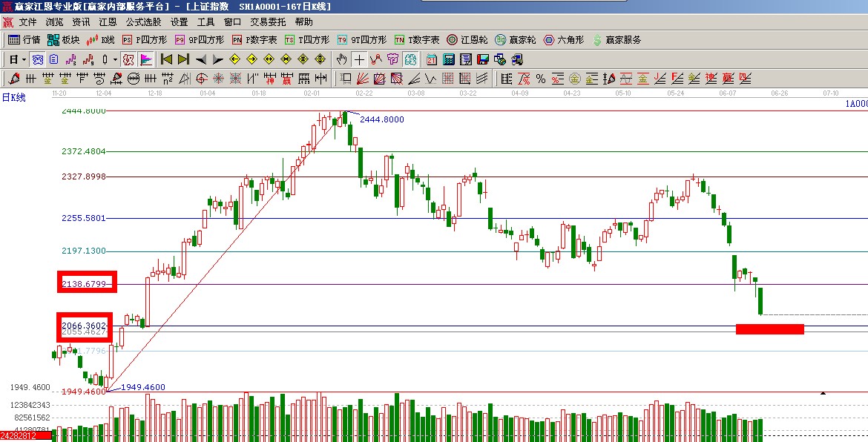Screen dimensions: 868x442
Task: Toggle the pink flag marker button
Action: [146, 59]
